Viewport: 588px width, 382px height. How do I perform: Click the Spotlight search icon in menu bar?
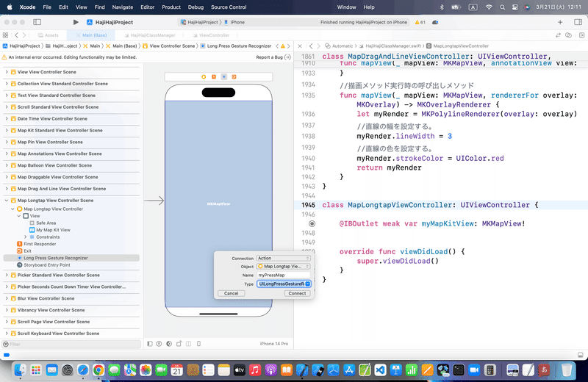click(x=502, y=7)
